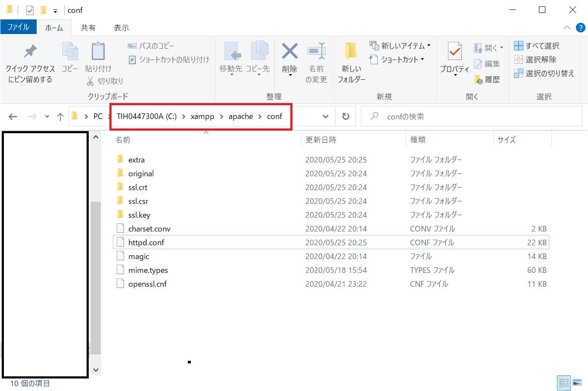The height and width of the screenshot is (391, 588).
Task: Sort by the Type (種類) column
Action: point(449,140)
